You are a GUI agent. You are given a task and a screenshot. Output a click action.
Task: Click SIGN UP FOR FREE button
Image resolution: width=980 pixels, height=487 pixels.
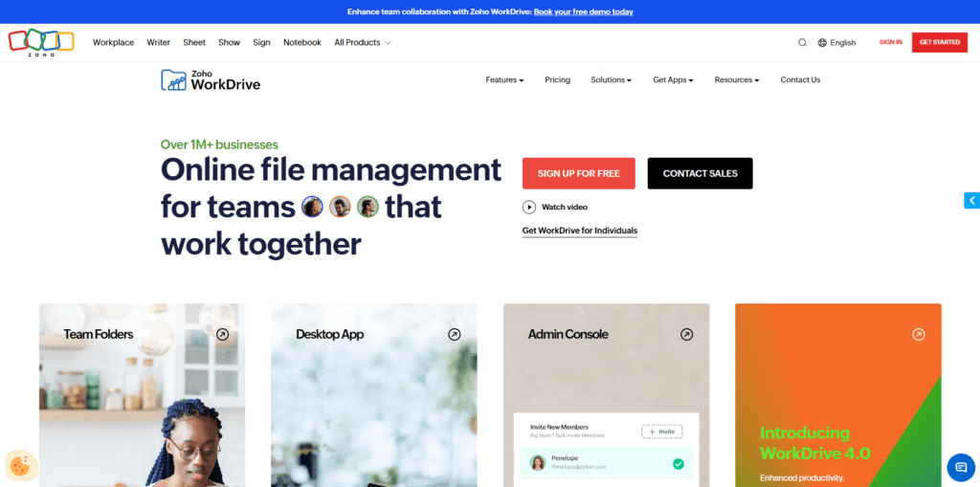pyautogui.click(x=579, y=173)
